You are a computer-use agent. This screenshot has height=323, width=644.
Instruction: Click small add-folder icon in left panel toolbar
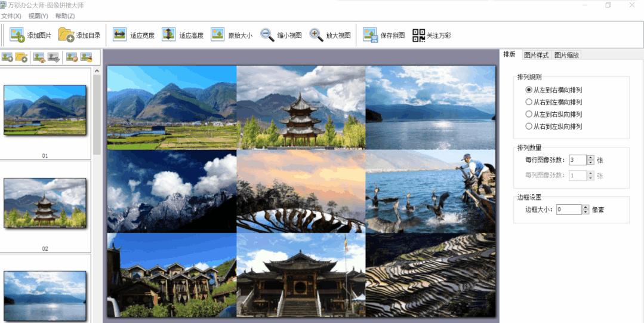pos(21,57)
